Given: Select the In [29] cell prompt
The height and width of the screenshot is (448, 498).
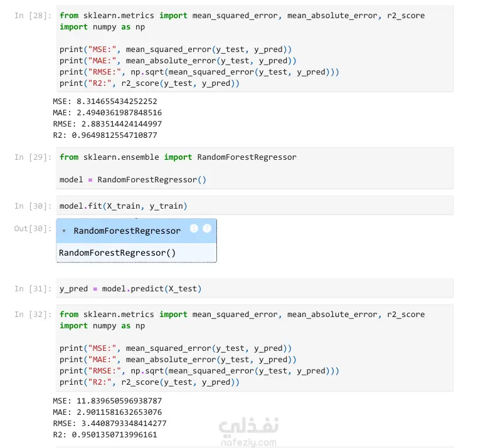Looking at the screenshot, I should click(33, 157).
